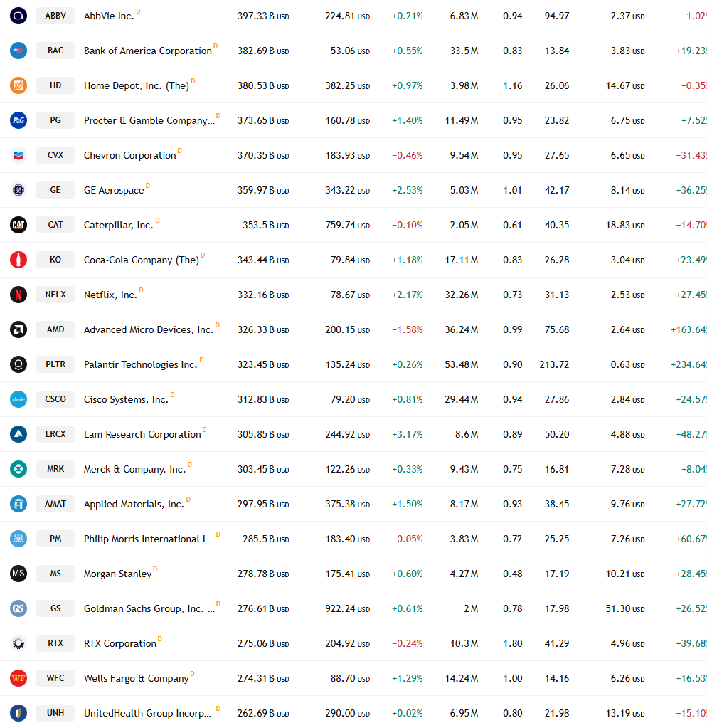Screen dimensions: 707x728
Task: Click the 32.26 M Netflix volume
Action: pos(461,295)
